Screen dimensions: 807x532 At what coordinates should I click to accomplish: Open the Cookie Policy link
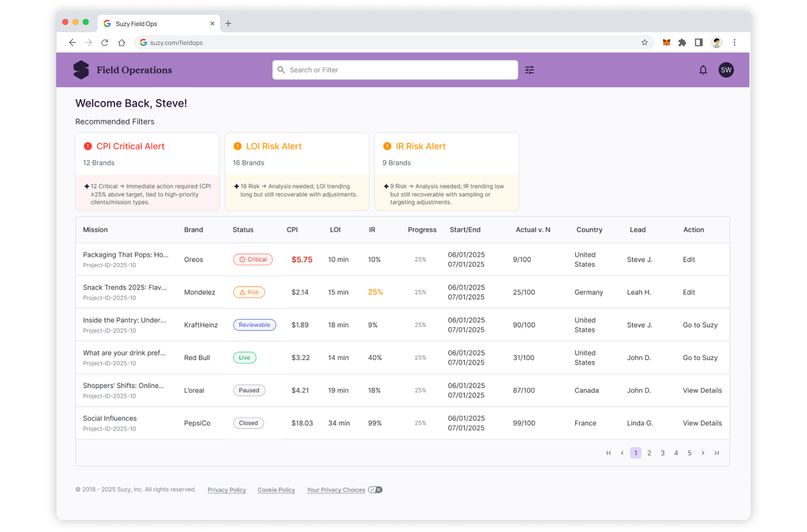276,490
